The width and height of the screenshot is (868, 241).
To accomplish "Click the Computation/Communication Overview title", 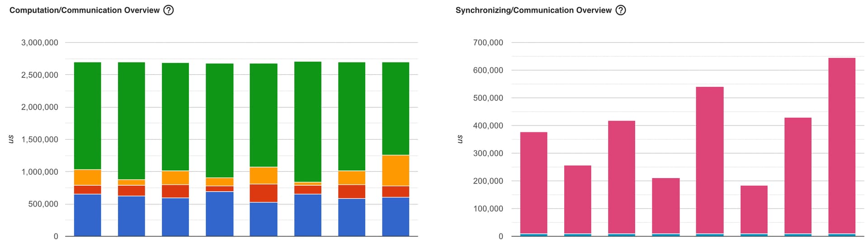I will click(85, 10).
